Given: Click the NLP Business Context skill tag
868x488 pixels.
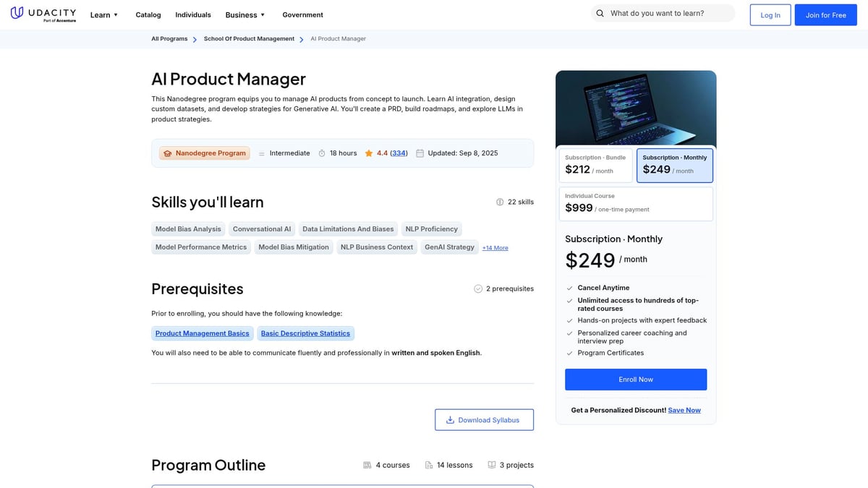Looking at the screenshot, I should click(377, 247).
